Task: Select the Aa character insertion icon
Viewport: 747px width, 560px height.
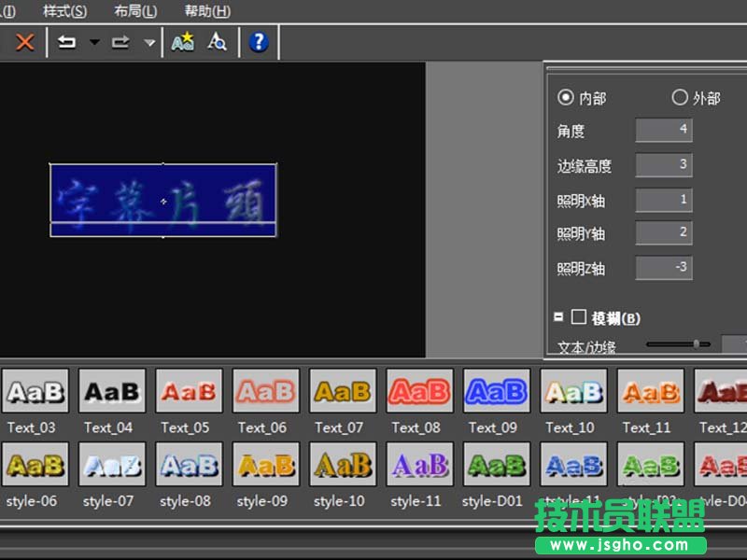Action: click(182, 41)
